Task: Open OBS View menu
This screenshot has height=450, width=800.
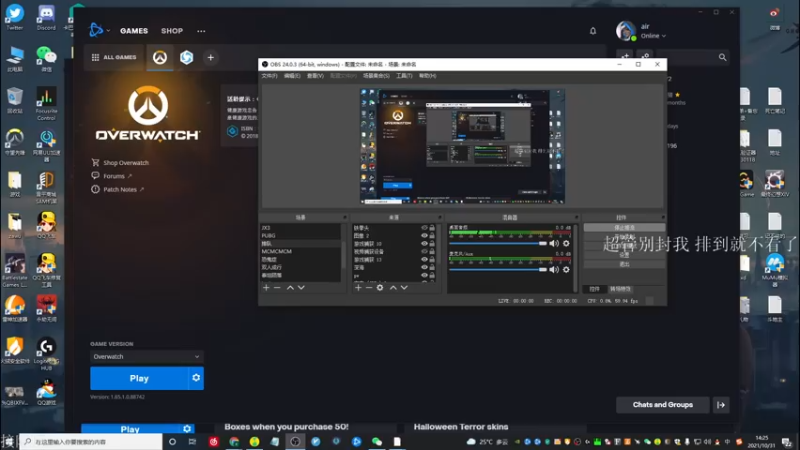Action: [x=315, y=76]
